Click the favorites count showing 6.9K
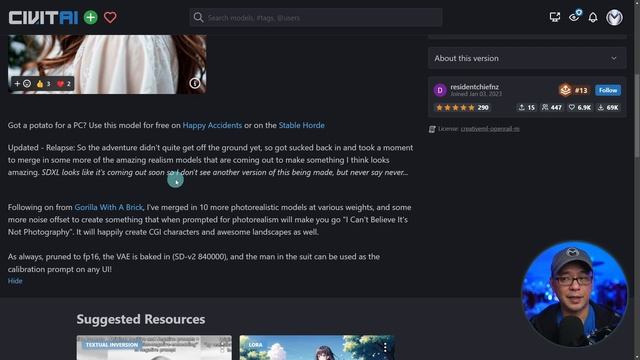Screen dimensions: 640x360 (580, 108)
